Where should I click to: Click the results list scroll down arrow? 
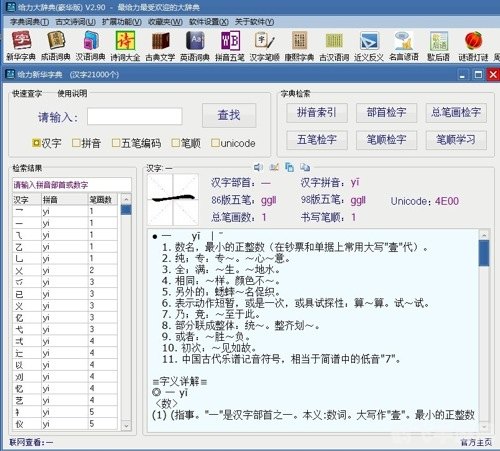(126, 426)
